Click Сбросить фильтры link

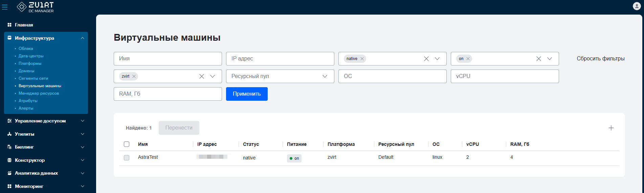601,59
